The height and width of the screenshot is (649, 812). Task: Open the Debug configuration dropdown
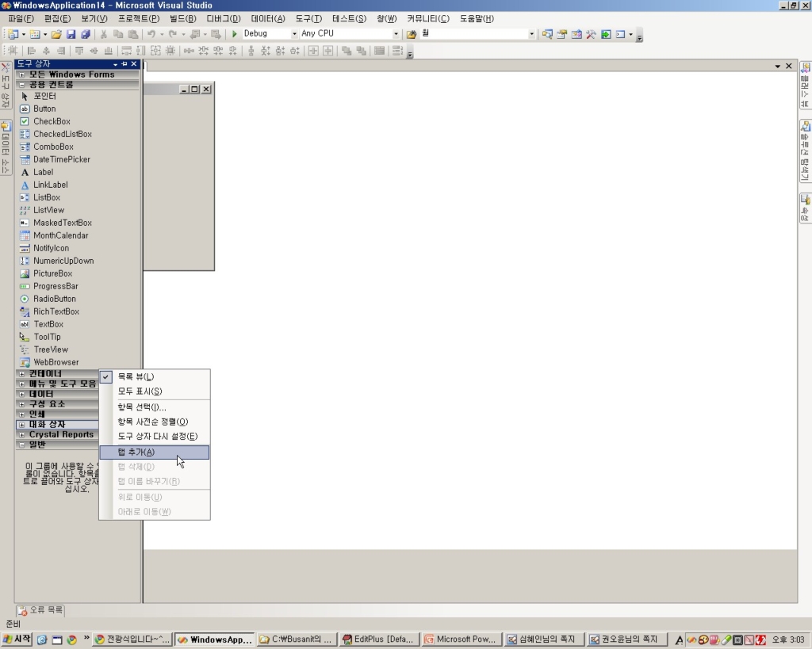click(294, 34)
